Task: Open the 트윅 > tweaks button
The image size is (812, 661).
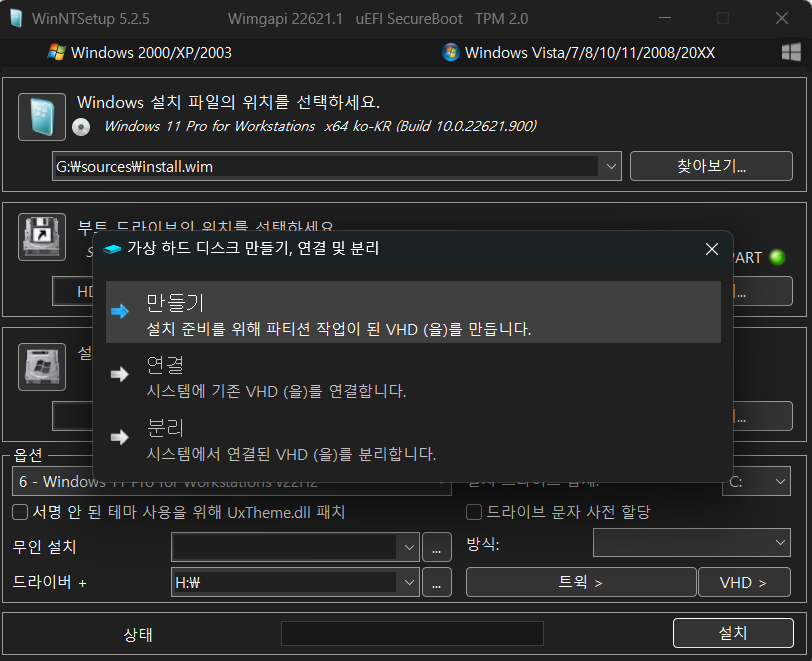Action: coord(581,582)
